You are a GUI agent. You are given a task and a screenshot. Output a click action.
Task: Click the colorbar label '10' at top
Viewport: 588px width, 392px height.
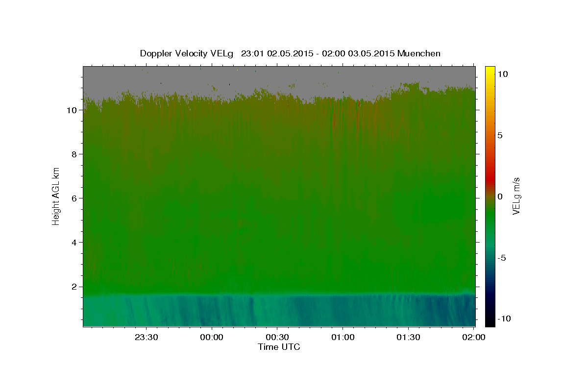[x=503, y=74]
